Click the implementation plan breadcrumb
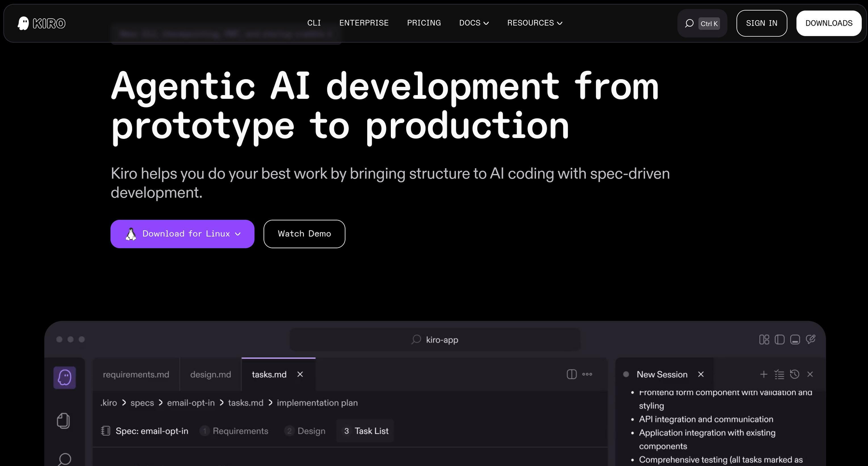The height and width of the screenshot is (466, 868). pyautogui.click(x=317, y=403)
